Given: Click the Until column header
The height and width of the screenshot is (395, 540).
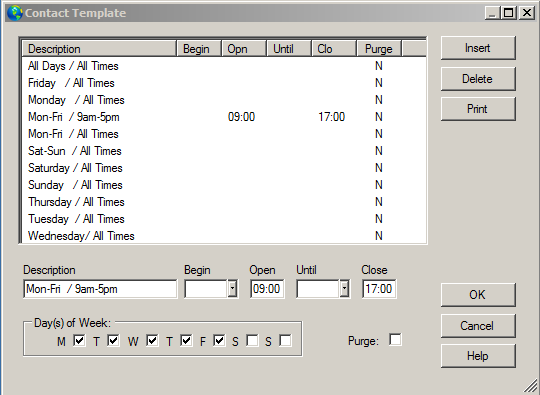Looking at the screenshot, I should pos(289,49).
